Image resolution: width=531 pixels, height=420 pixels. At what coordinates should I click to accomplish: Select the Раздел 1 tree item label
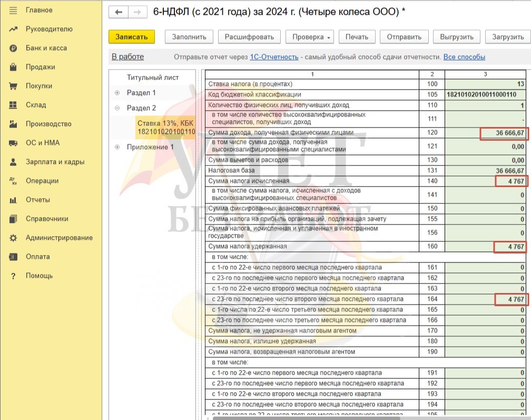coord(141,93)
